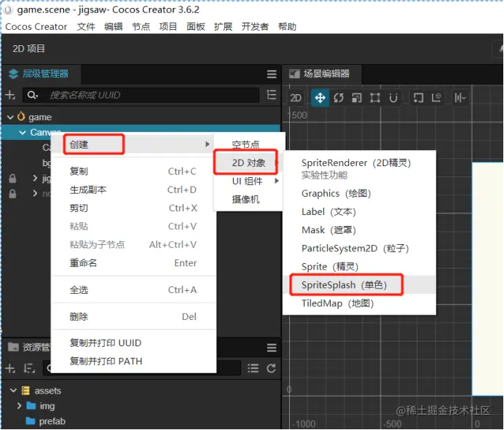Choose 复制 in the context menu
This screenshot has height=430, width=504.
(133, 171)
